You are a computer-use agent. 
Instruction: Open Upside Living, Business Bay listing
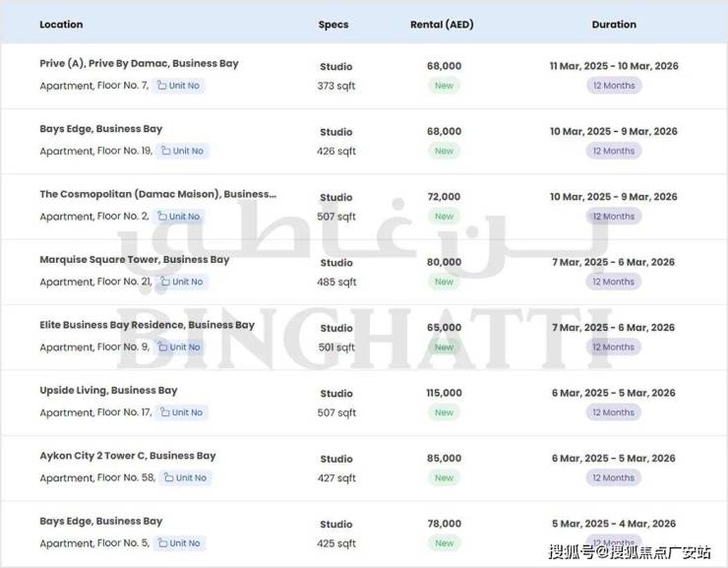pyautogui.click(x=108, y=391)
